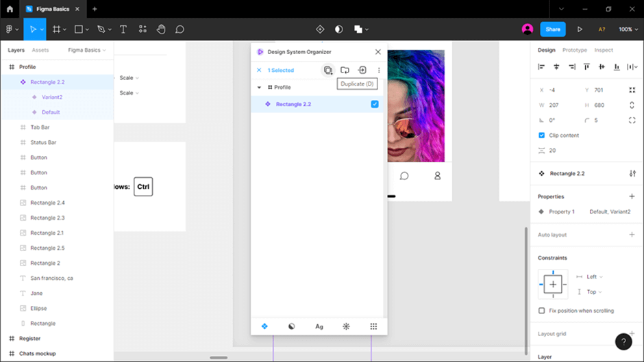Image resolution: width=644 pixels, height=362 pixels.
Task: Switch to the Prototype tab
Action: [575, 50]
